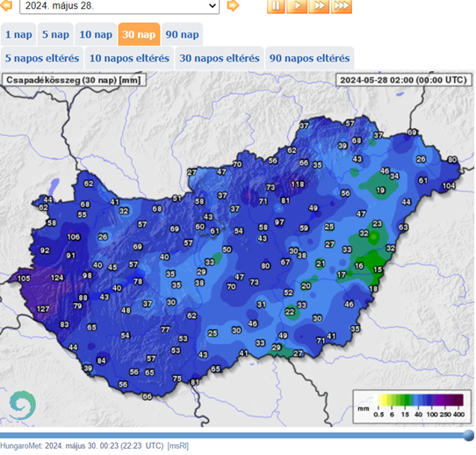This screenshot has height=455, width=476.
Task: Select the 5 nap tab
Action: (x=55, y=34)
